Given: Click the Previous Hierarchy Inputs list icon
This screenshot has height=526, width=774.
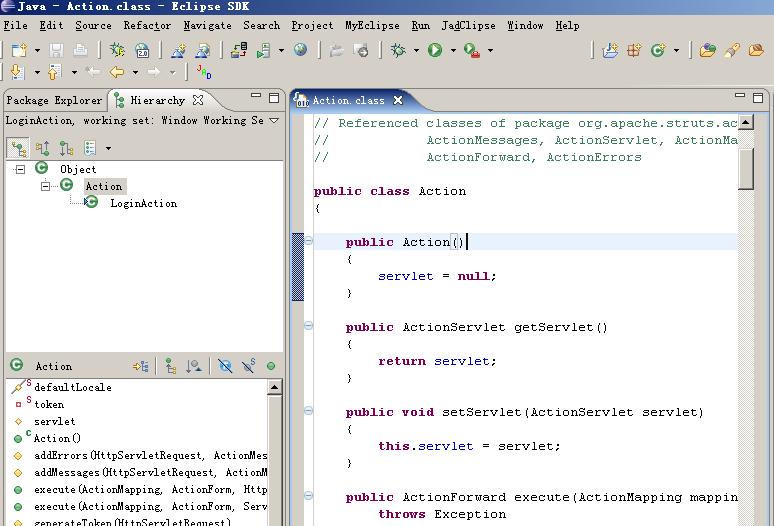Looking at the screenshot, I should (90, 148).
